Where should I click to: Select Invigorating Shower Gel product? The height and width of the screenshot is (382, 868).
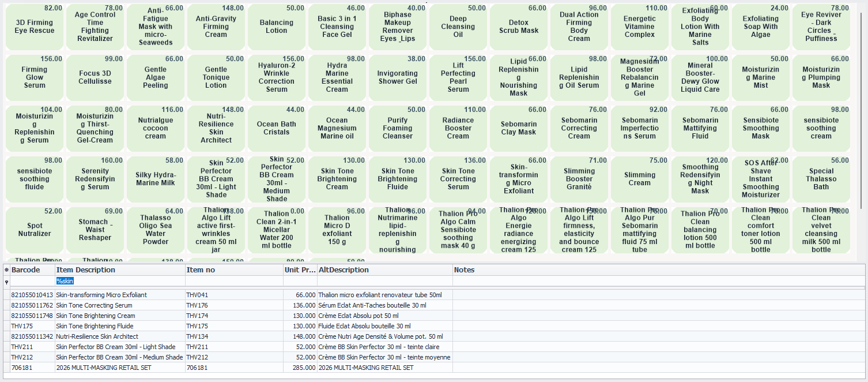(398, 78)
